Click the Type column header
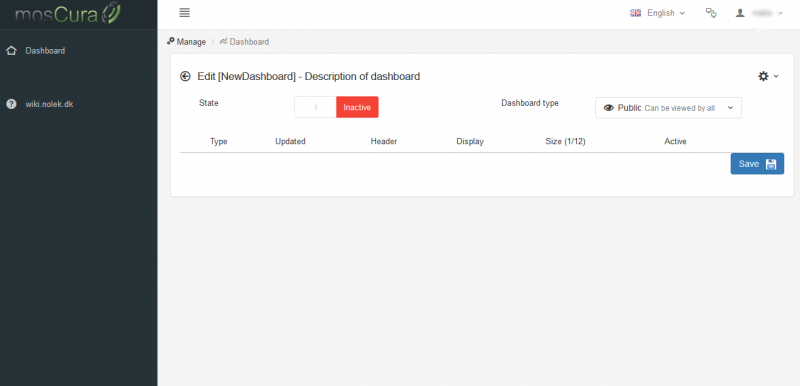800x386 pixels. (218, 141)
